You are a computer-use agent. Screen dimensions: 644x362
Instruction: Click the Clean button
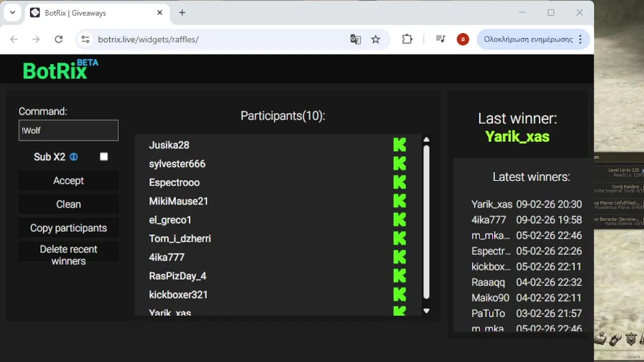[x=68, y=204]
